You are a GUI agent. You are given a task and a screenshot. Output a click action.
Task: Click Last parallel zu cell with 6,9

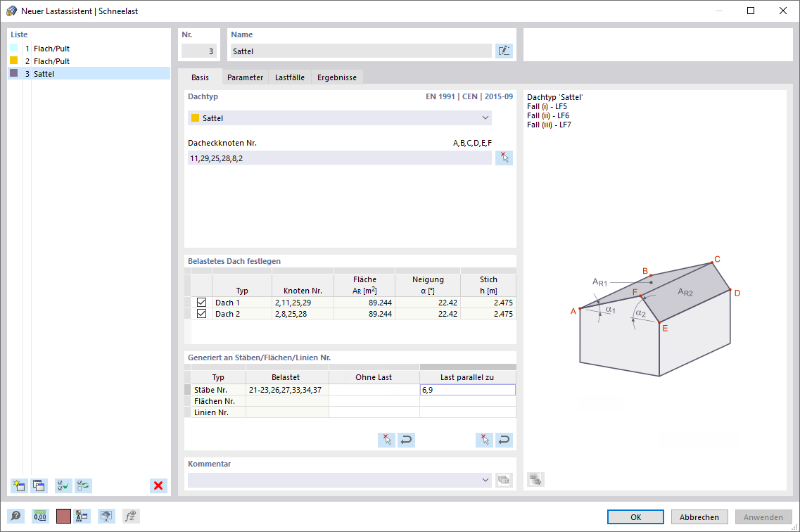click(x=468, y=390)
